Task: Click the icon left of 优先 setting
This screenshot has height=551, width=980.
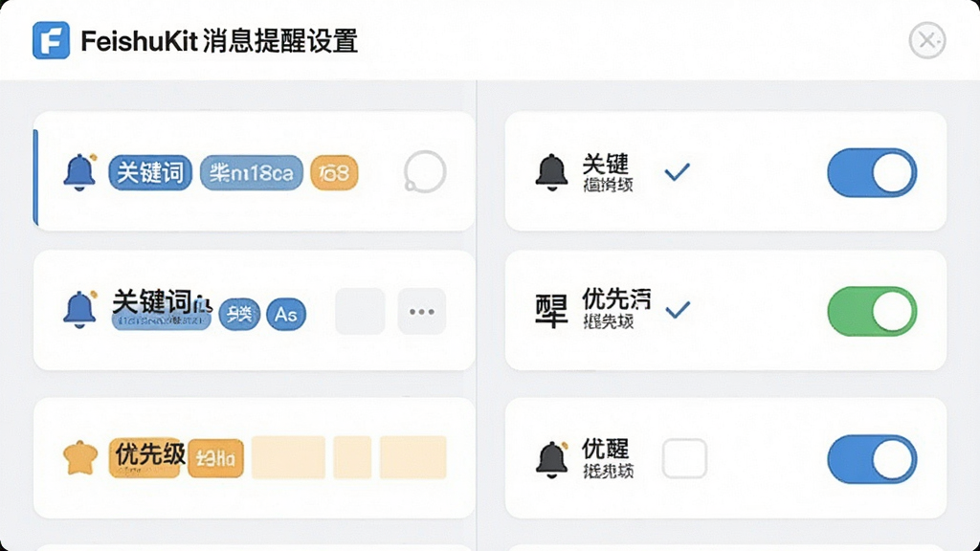Action: (x=551, y=311)
